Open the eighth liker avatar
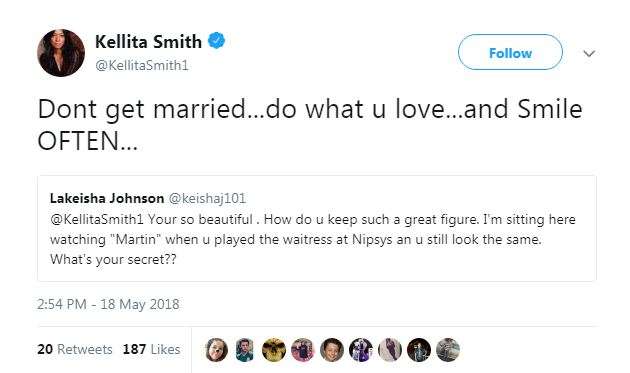 click(419, 349)
